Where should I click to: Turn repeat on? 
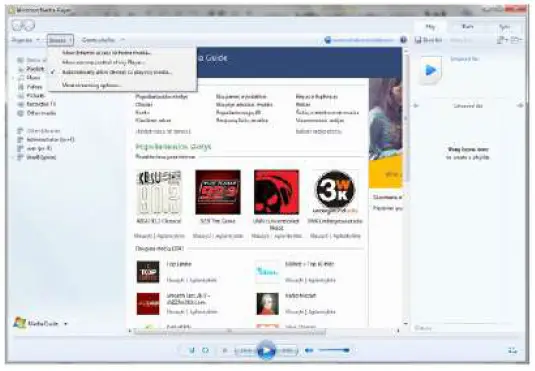click(205, 350)
